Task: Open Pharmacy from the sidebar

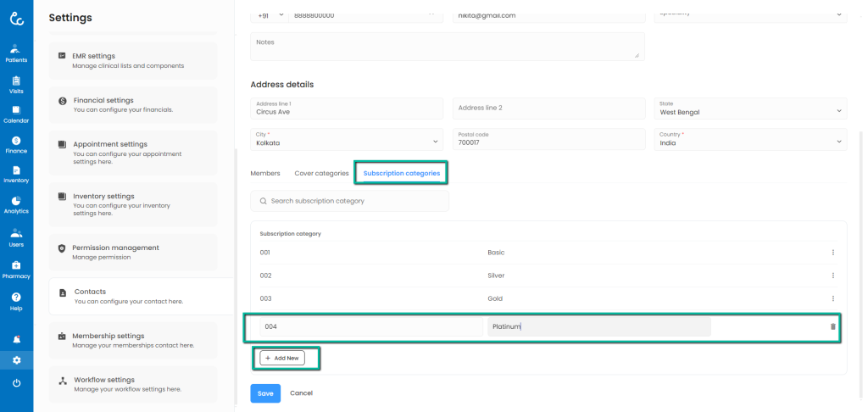Action: click(16, 269)
